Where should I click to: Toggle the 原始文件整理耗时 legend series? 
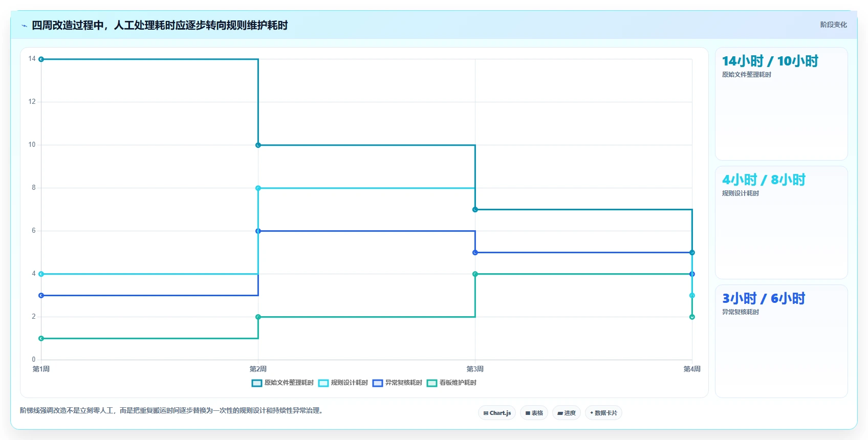click(283, 383)
